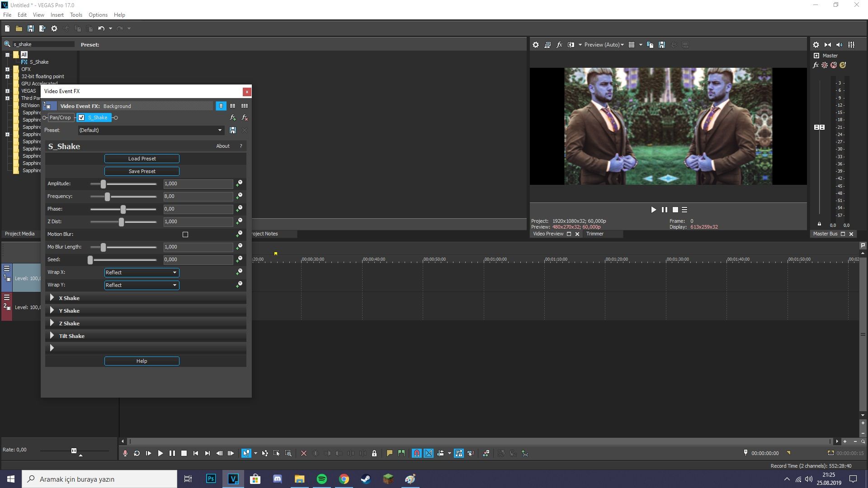The image size is (868, 488).
Task: Click the Load Preset button
Action: (142, 159)
